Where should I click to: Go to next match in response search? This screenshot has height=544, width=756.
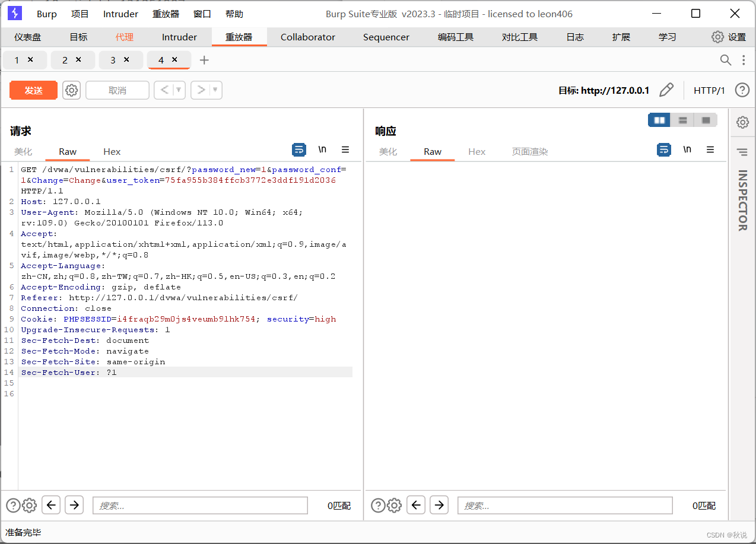pyautogui.click(x=439, y=505)
